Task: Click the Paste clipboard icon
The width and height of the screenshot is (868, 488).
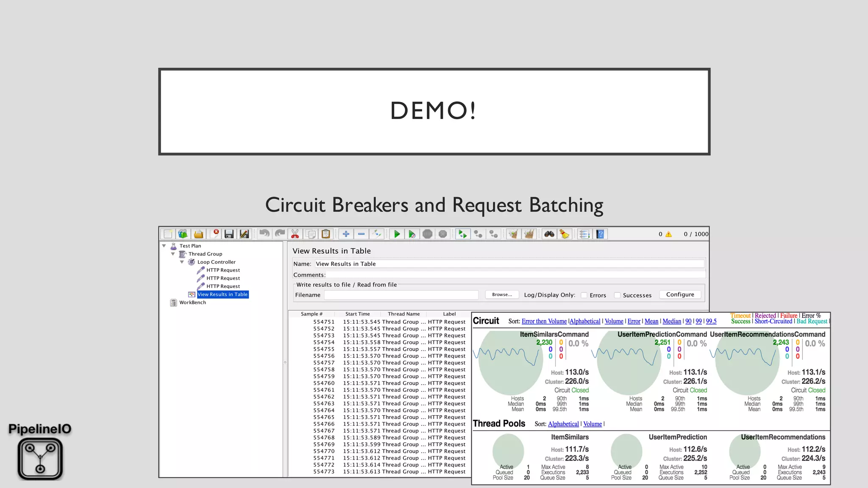Action: pyautogui.click(x=326, y=234)
